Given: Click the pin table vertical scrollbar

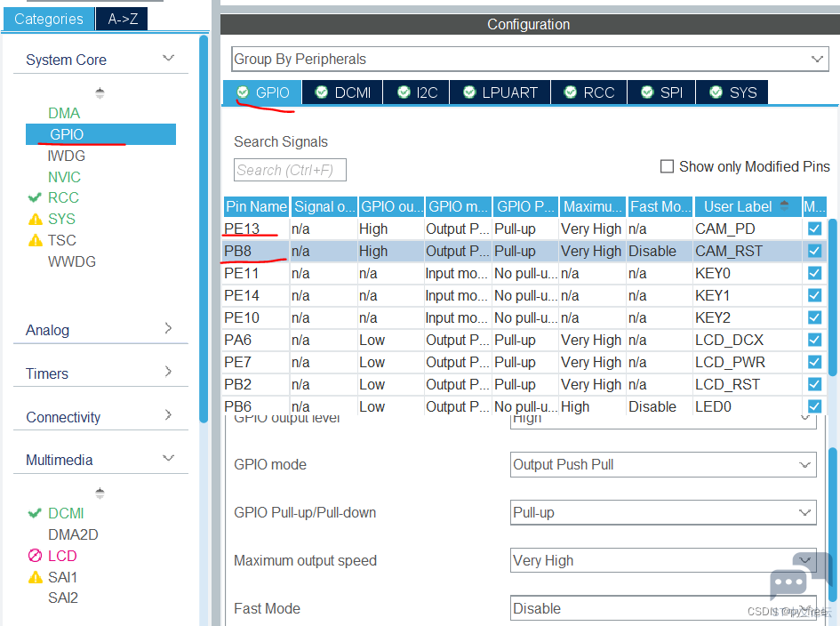Looking at the screenshot, I should (x=833, y=298).
